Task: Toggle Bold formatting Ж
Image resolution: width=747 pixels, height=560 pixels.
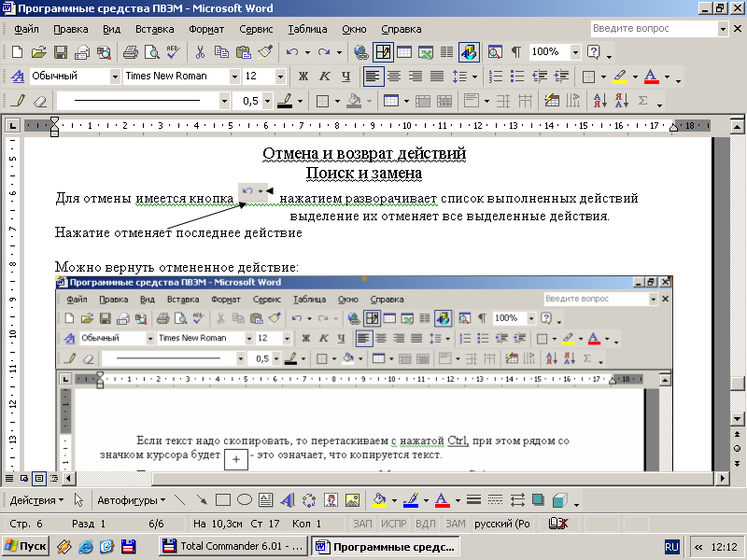Action: (x=303, y=77)
